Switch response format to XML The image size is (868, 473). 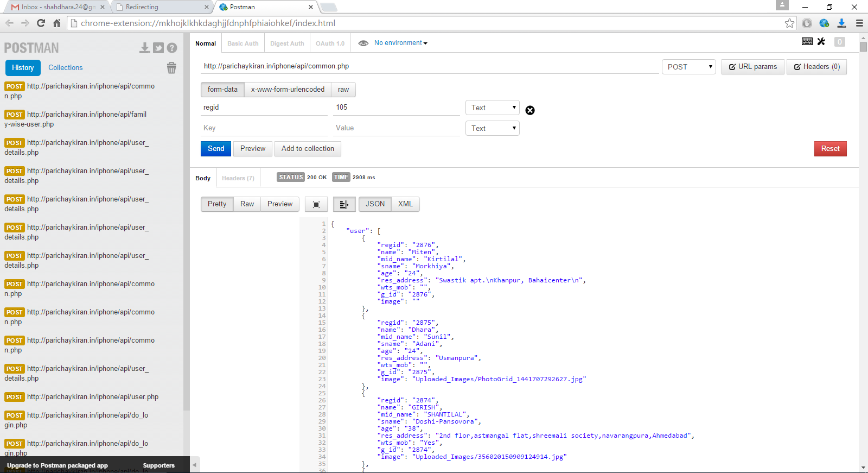click(x=405, y=204)
